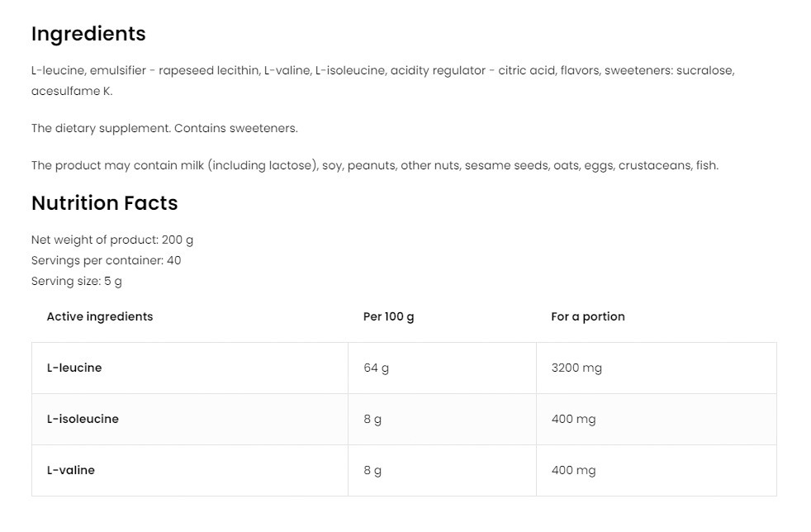Click the 400 mg cell in L-valine row

(573, 470)
